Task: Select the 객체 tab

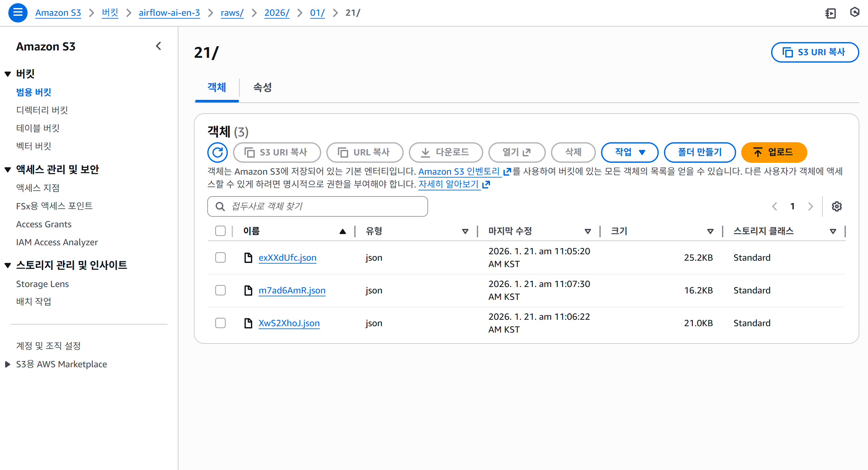Action: pos(217,87)
